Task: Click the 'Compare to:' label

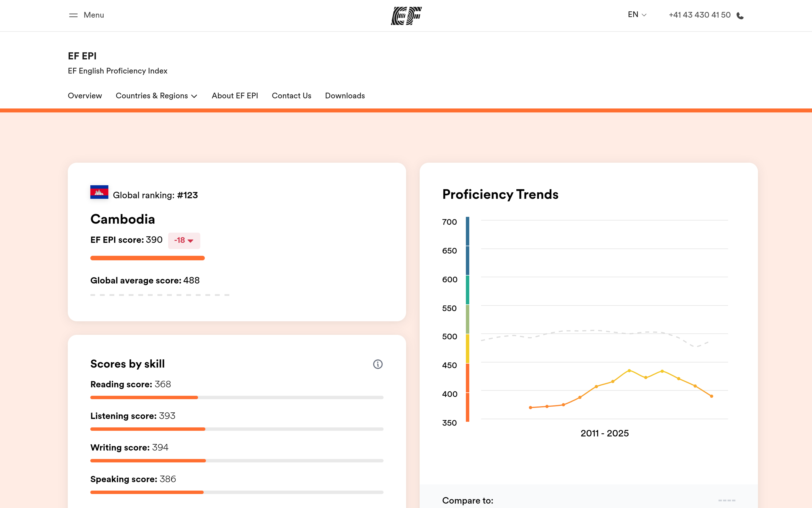Action: pyautogui.click(x=468, y=501)
